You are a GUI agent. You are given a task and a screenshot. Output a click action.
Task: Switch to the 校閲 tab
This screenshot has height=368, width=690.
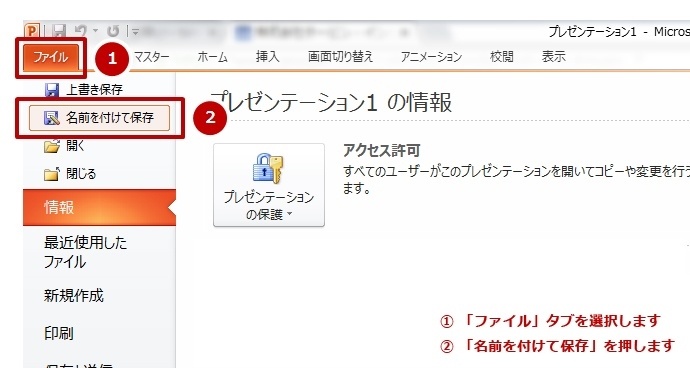[x=502, y=57]
